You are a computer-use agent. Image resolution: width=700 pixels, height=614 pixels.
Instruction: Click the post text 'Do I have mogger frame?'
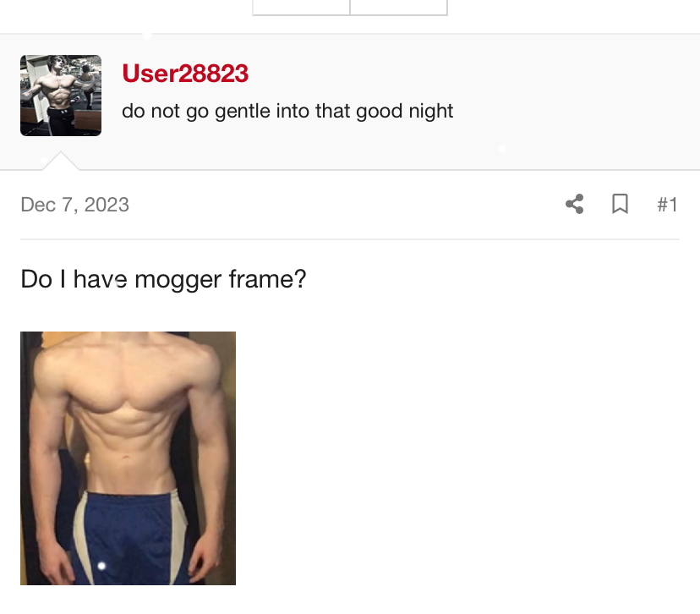pyautogui.click(x=163, y=280)
